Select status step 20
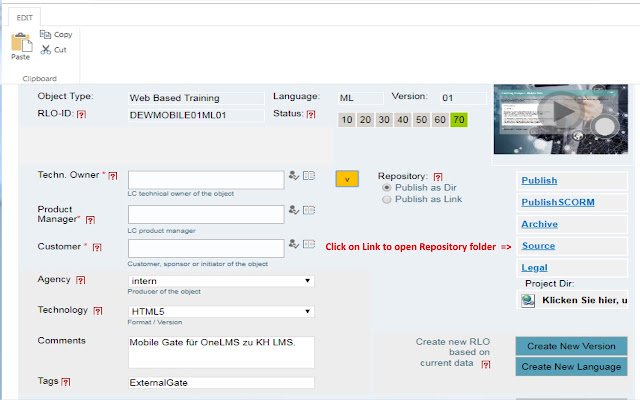This screenshot has height=400, width=640. click(x=365, y=120)
